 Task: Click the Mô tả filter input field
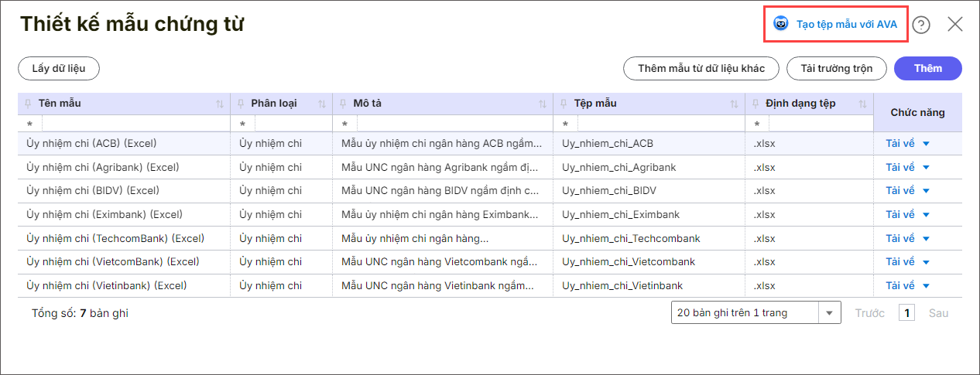pos(454,124)
